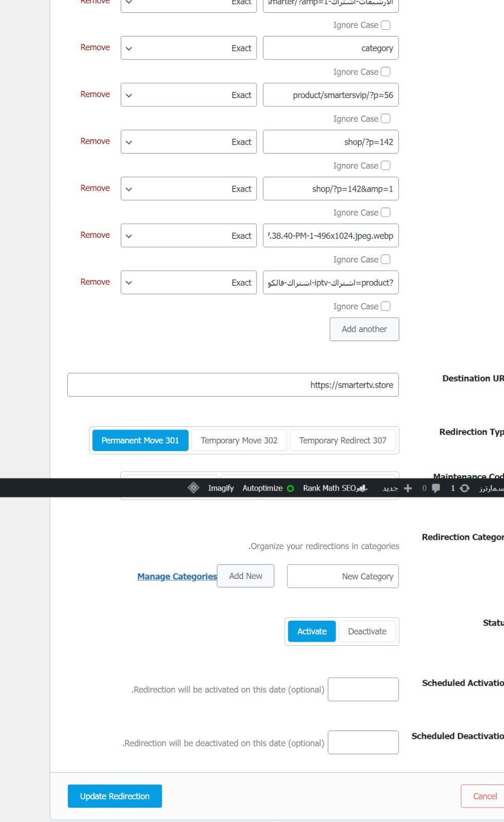Click the shop/?p=142&amp=1 URL field

click(331, 189)
